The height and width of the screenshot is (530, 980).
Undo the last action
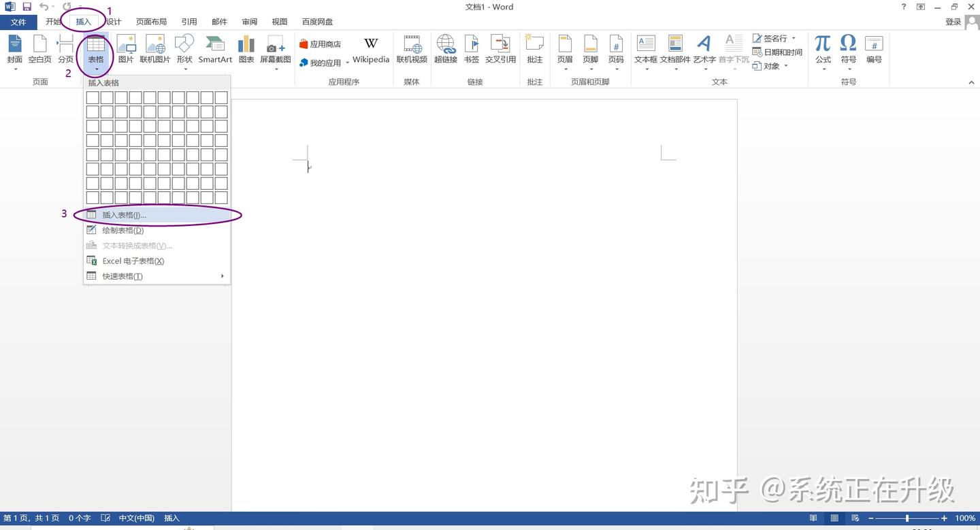coord(44,7)
